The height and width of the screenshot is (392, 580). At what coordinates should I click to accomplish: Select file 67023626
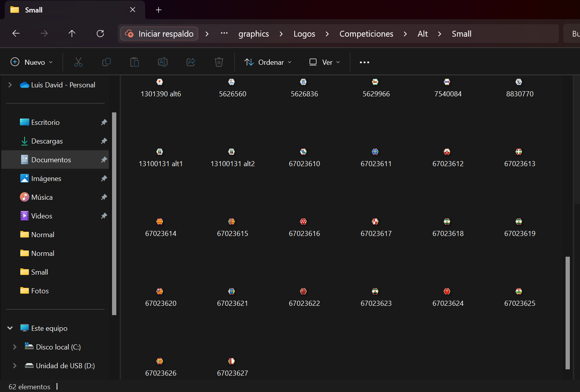click(x=161, y=368)
